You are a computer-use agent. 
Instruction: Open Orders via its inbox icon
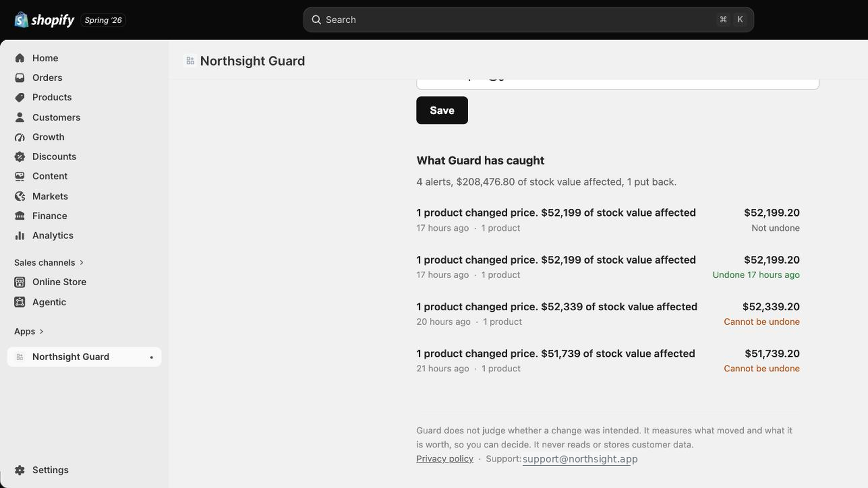click(20, 78)
